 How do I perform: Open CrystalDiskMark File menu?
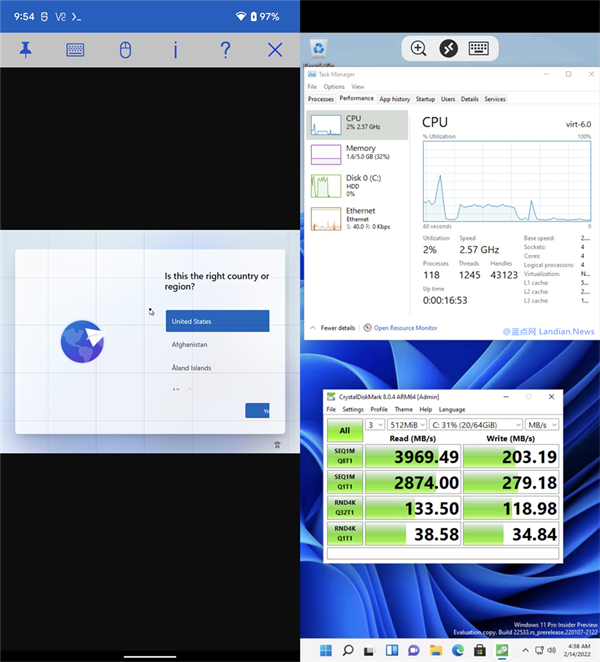pos(331,410)
